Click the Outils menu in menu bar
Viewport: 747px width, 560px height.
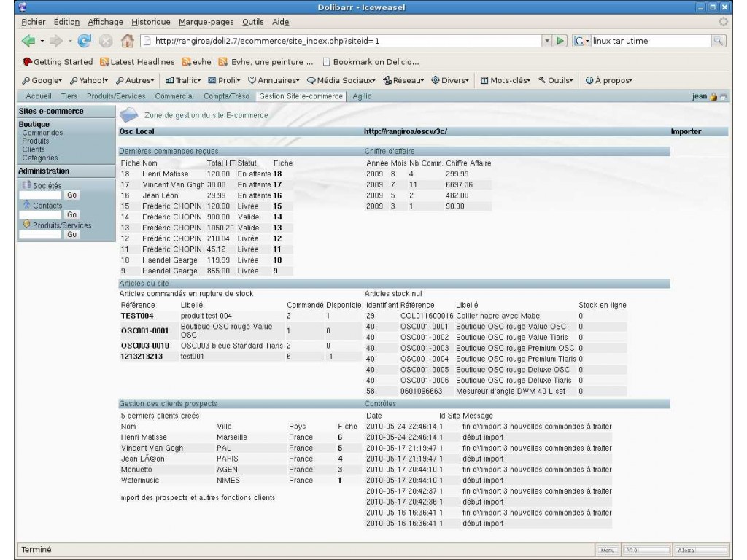click(x=255, y=22)
